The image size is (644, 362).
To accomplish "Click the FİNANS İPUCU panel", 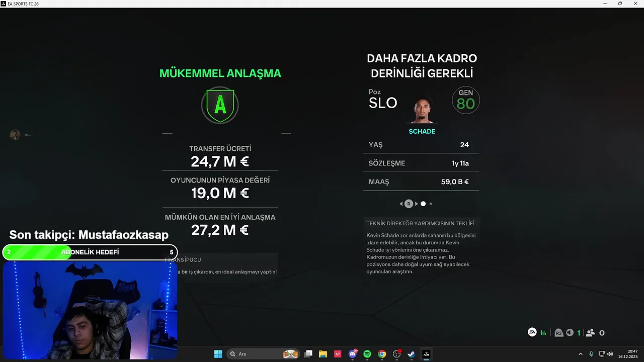I will (220, 266).
